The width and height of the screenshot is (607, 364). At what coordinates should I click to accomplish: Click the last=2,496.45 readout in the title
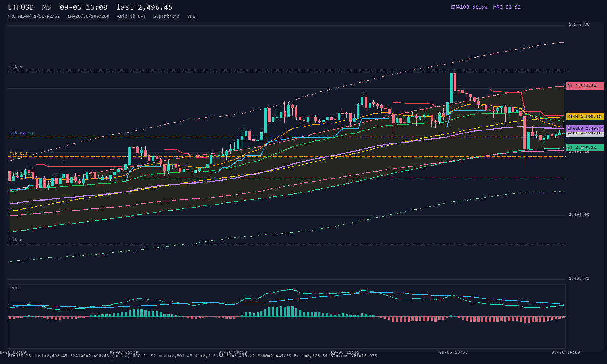[x=144, y=7]
